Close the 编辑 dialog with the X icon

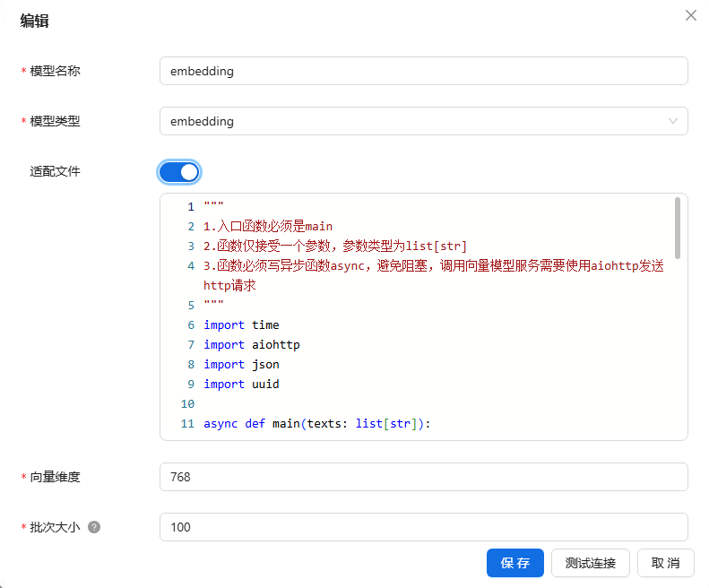pyautogui.click(x=690, y=15)
